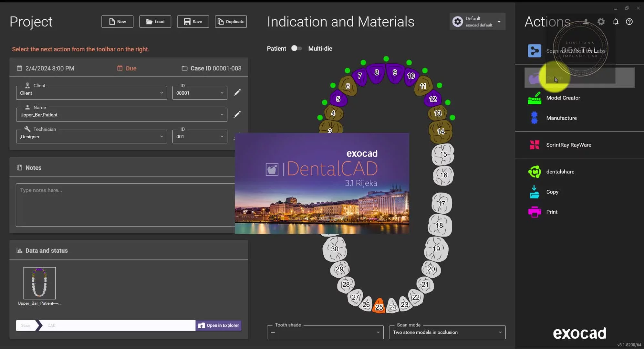The height and width of the screenshot is (349, 644).
Task: Open the Default exocad default material dropdown
Action: (477, 22)
